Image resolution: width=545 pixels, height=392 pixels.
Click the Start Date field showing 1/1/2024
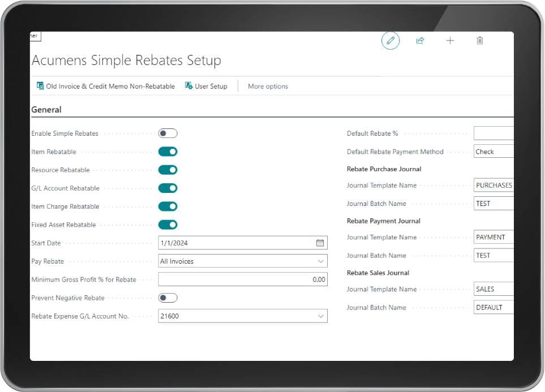243,243
